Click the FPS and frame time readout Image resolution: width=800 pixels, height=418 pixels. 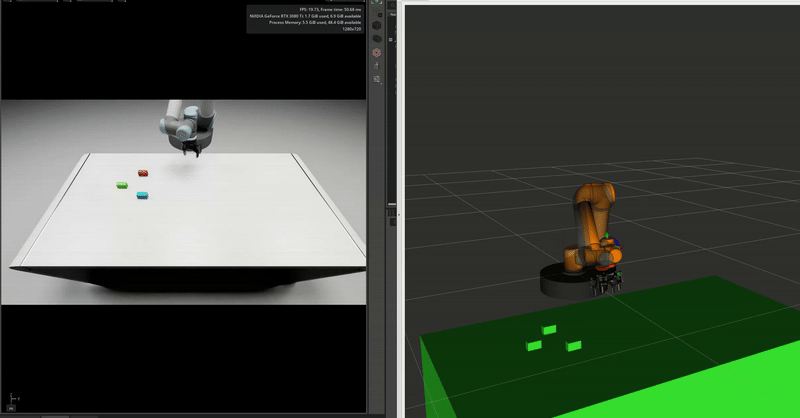pos(330,9)
